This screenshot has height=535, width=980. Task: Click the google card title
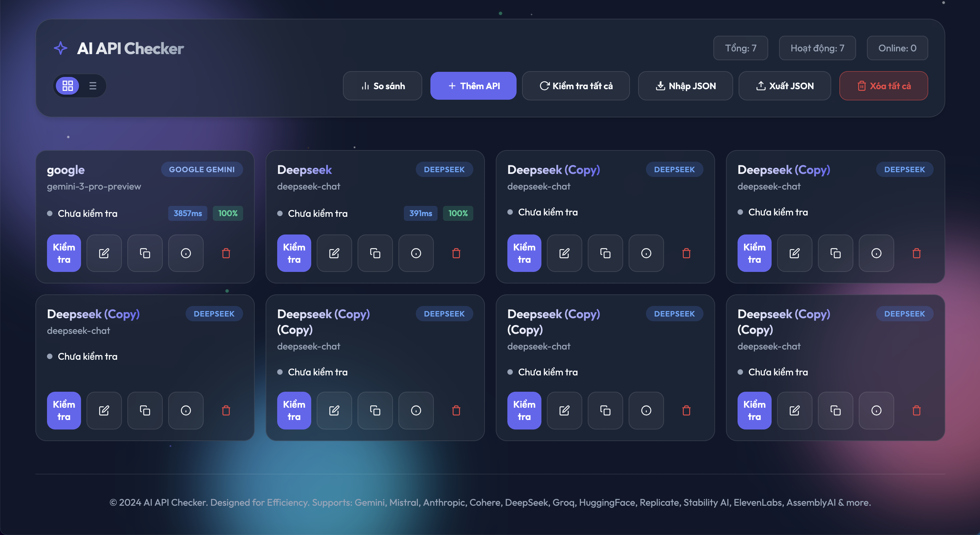pos(66,169)
